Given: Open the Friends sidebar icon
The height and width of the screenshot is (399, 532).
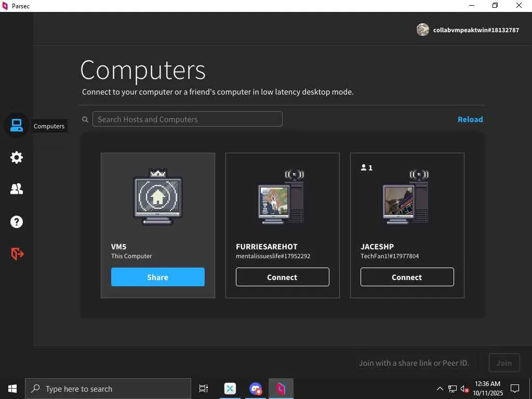Looking at the screenshot, I should pos(16,189).
